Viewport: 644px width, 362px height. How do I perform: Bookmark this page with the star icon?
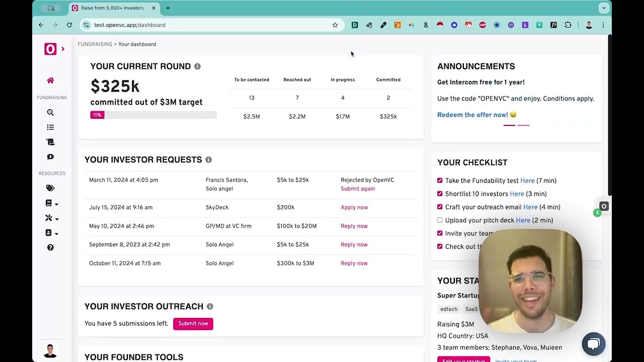click(335, 25)
